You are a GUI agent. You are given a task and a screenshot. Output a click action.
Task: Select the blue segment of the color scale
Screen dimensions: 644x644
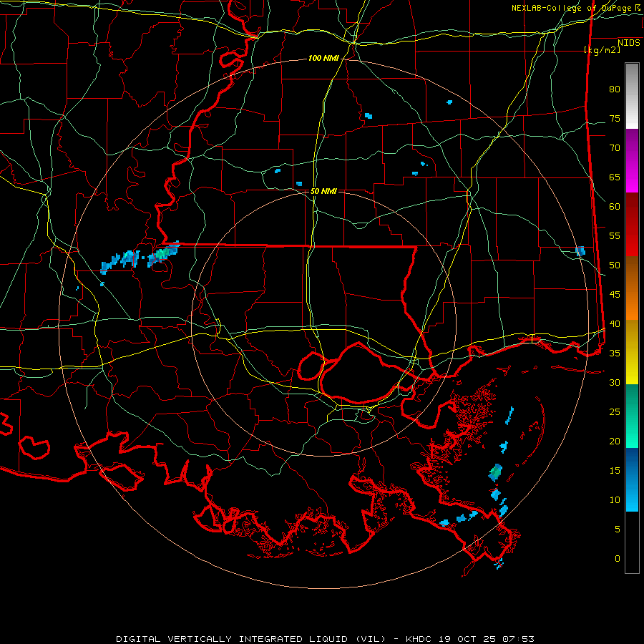[632, 479]
